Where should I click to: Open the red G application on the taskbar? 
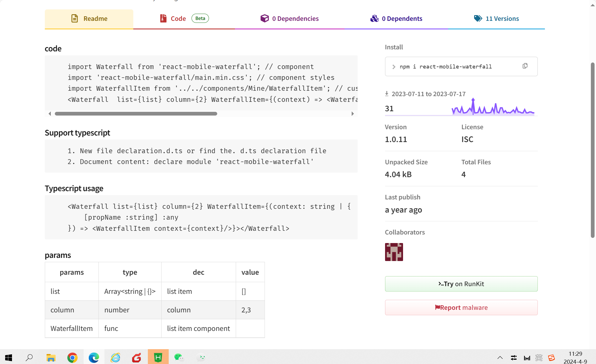point(137,357)
